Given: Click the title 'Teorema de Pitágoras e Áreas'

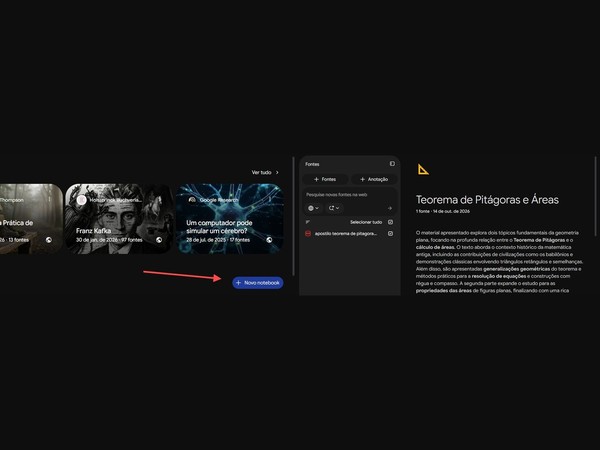Looking at the screenshot, I should (487, 200).
